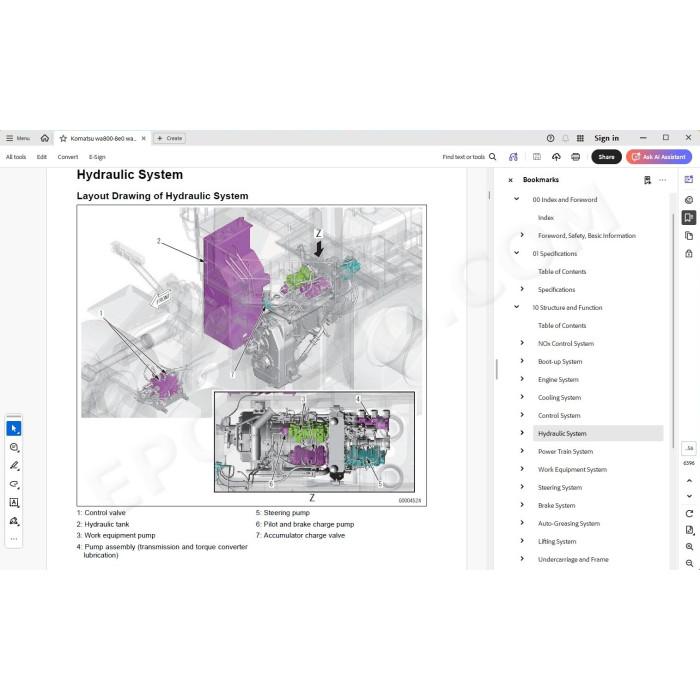Open the E-Sign menu
This screenshot has width=700, height=700.
point(97,157)
